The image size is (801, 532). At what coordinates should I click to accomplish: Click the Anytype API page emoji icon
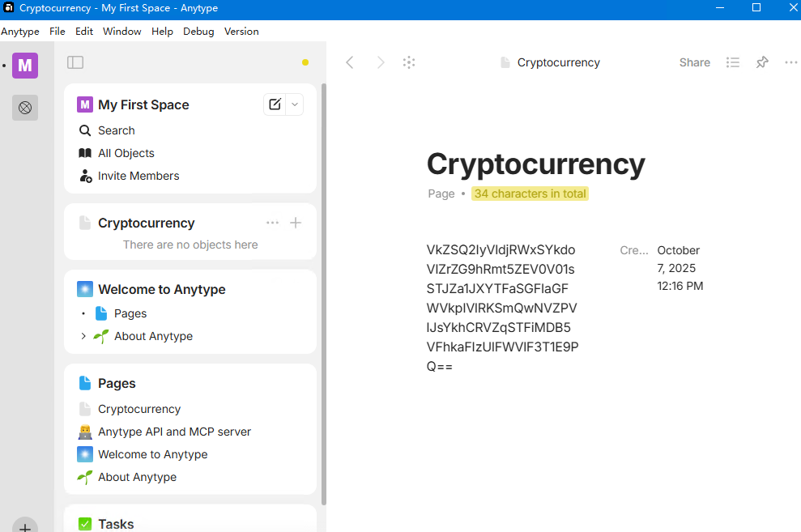[85, 432]
